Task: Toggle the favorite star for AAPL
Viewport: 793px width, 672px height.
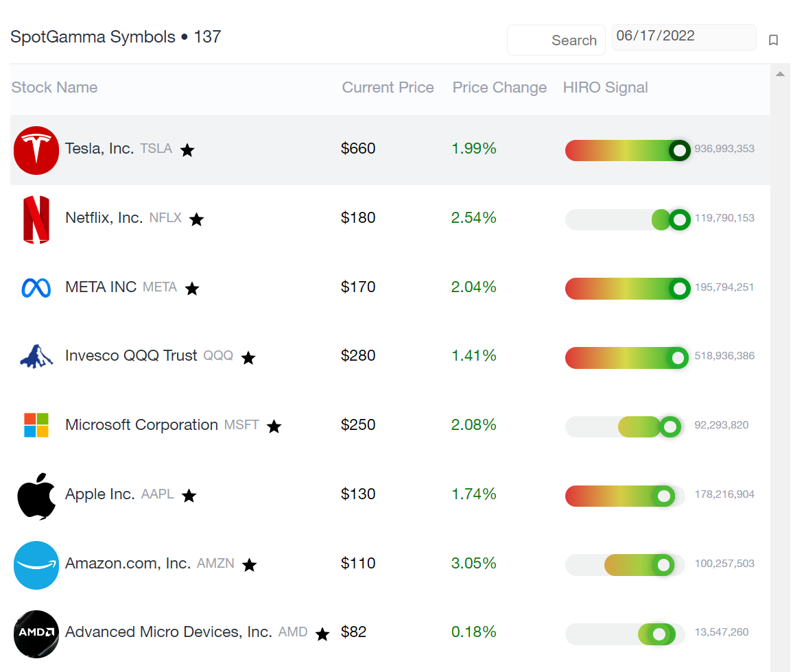Action: tap(189, 496)
